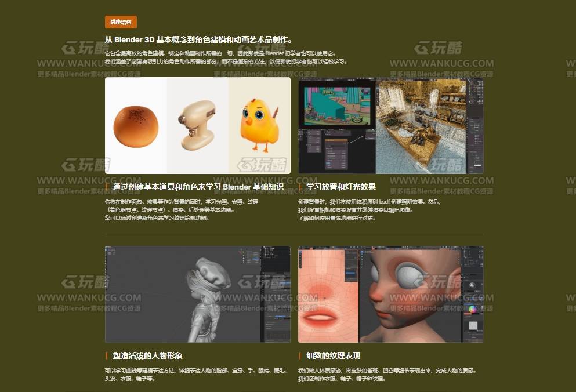Open the yellow chick character image
Image resolution: width=576 pixels, height=392 pixels.
[x=258, y=123]
